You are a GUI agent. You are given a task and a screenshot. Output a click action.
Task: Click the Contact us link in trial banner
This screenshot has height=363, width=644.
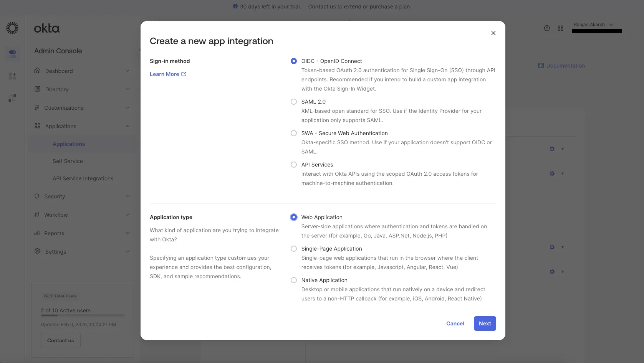(x=322, y=7)
